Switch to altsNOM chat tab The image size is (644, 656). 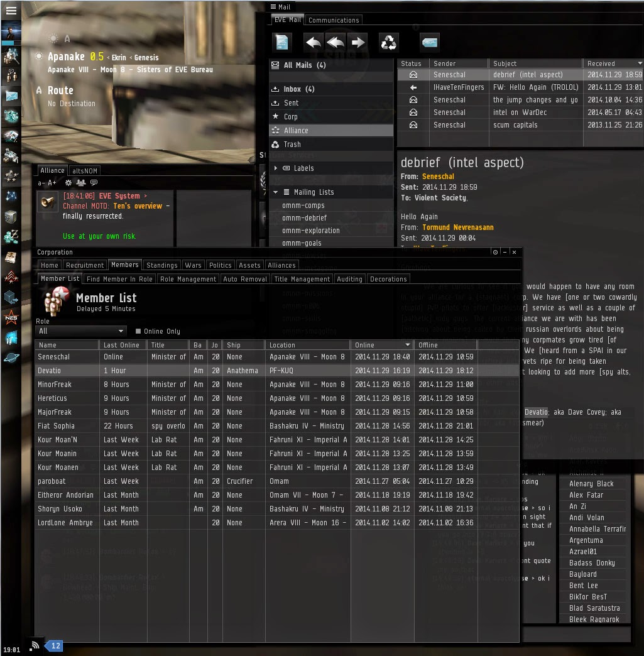coord(85,171)
